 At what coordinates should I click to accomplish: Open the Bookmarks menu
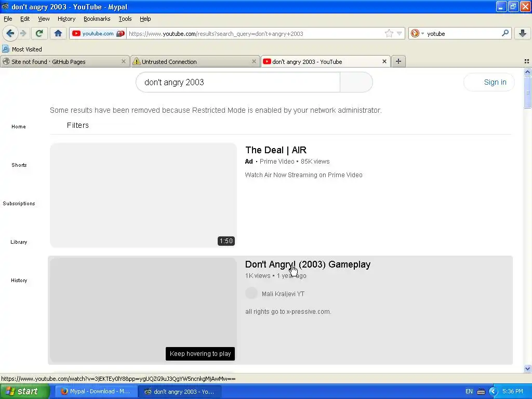(97, 19)
